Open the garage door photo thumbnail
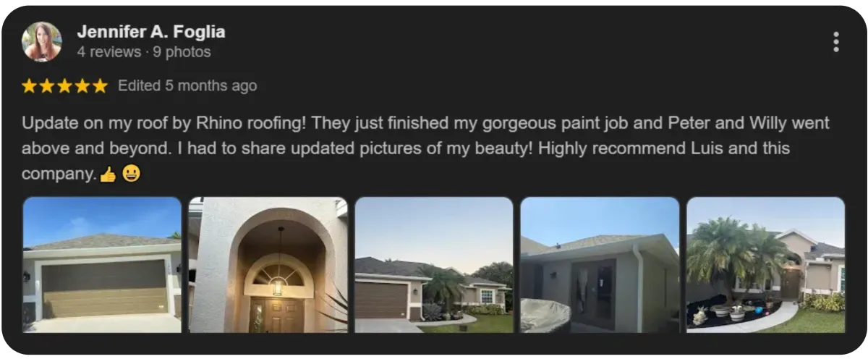The height and width of the screenshot is (359, 868). click(102, 265)
